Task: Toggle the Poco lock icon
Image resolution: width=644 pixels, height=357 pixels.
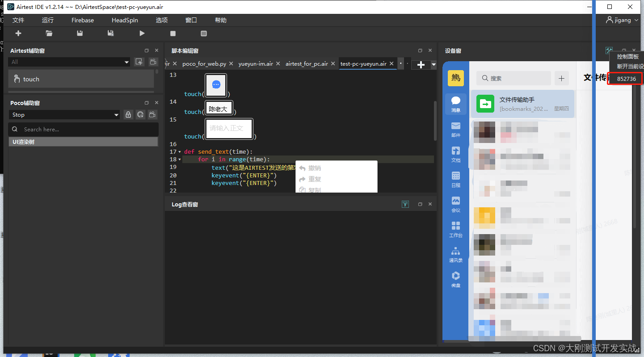Action: click(x=128, y=115)
